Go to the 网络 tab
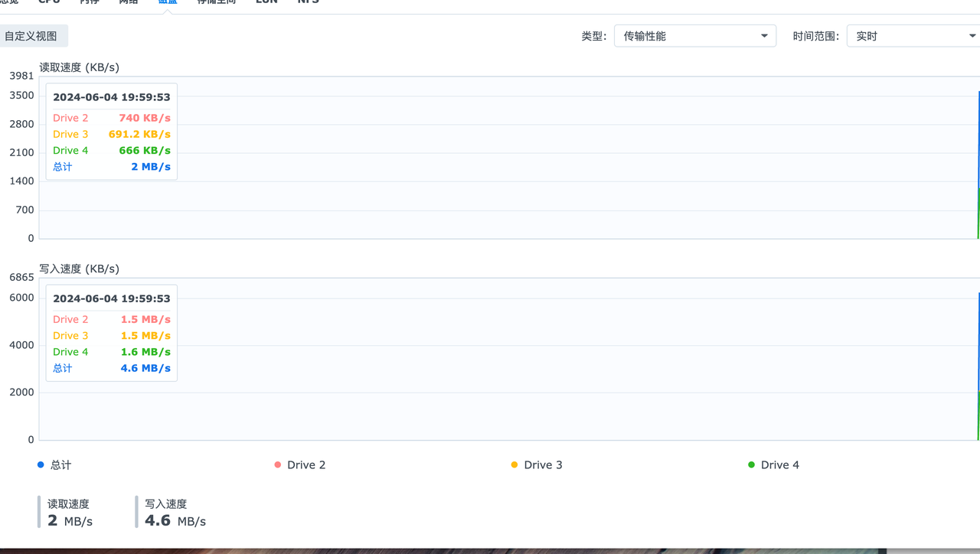Screen dimensions: 980x554 pos(129,2)
